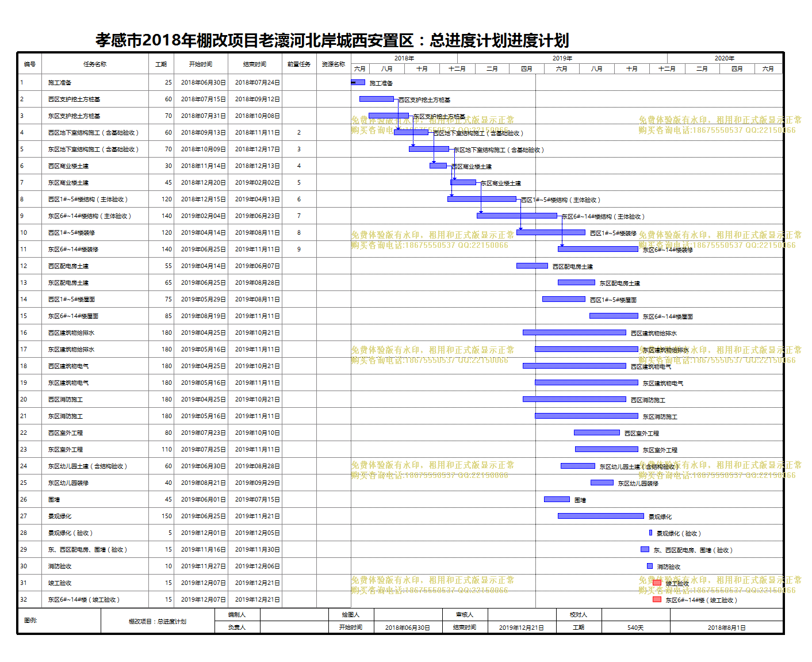Click the 西区配电房土建 Gantt bar
812x662 pixels.
pyautogui.click(x=532, y=266)
